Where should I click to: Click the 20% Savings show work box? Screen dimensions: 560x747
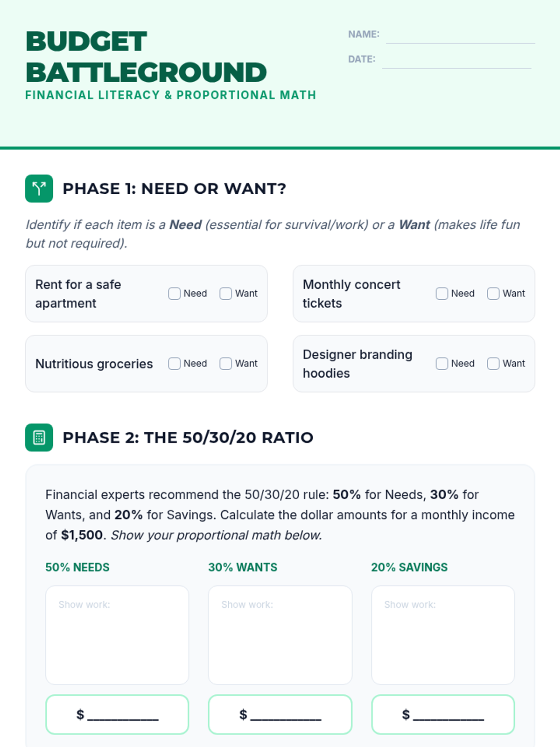click(x=443, y=635)
